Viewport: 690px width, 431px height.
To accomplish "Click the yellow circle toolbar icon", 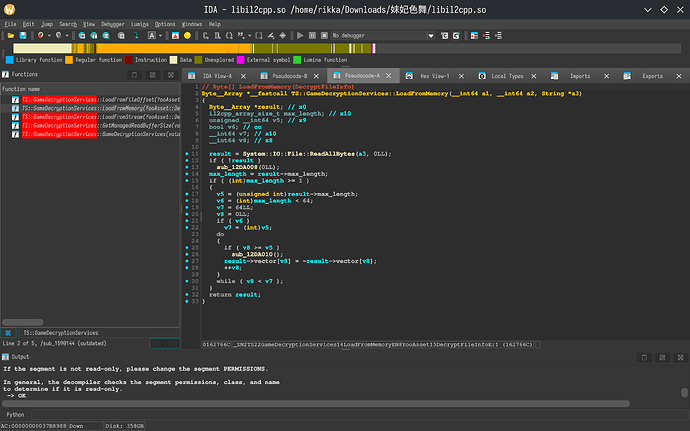I will point(187,36).
